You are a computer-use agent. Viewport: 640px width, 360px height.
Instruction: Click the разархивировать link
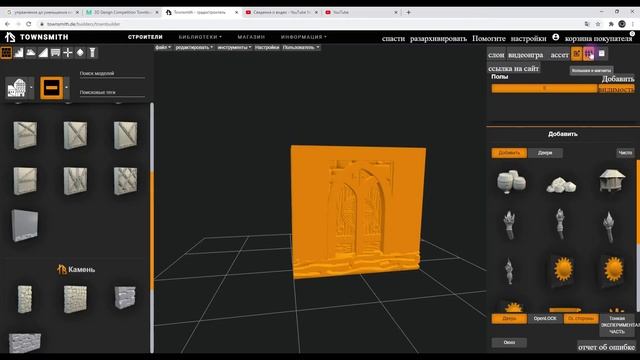click(x=438, y=39)
